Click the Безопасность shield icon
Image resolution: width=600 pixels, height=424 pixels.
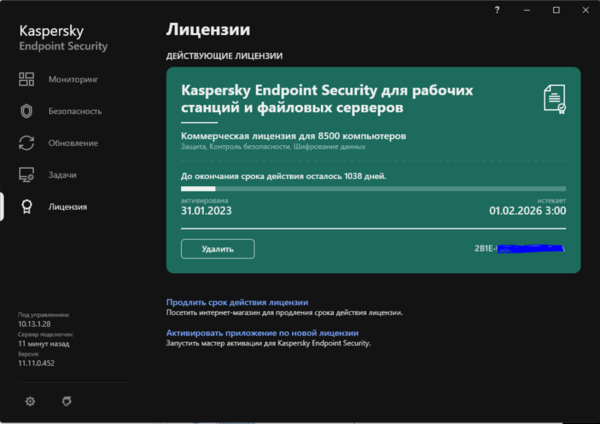click(x=27, y=111)
